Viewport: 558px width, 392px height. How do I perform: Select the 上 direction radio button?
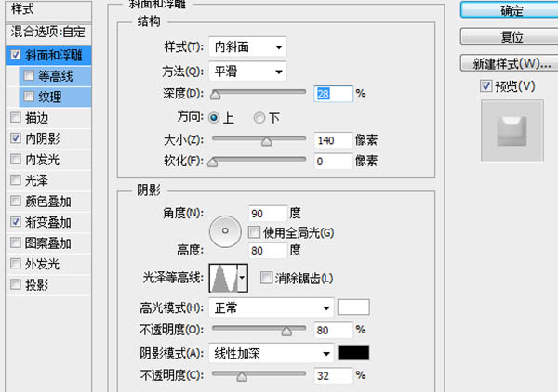coord(214,118)
